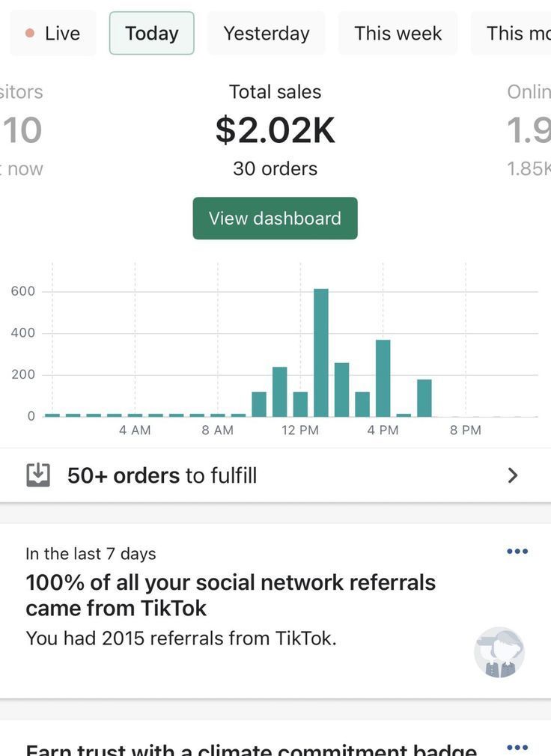The width and height of the screenshot is (551, 756).
Task: Open the climate commitment badge card
Action: 251,749
